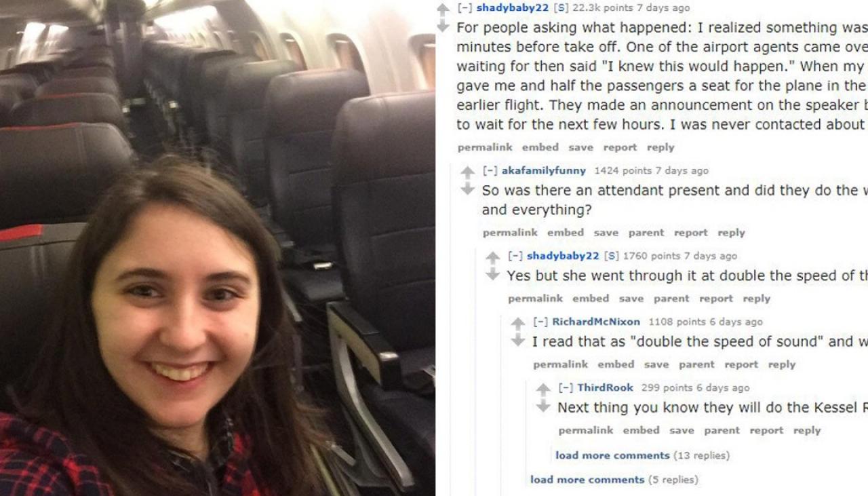This screenshot has height=496, width=868.
Task: Downvote RichardMcNixon's comment
Action: 518,340
